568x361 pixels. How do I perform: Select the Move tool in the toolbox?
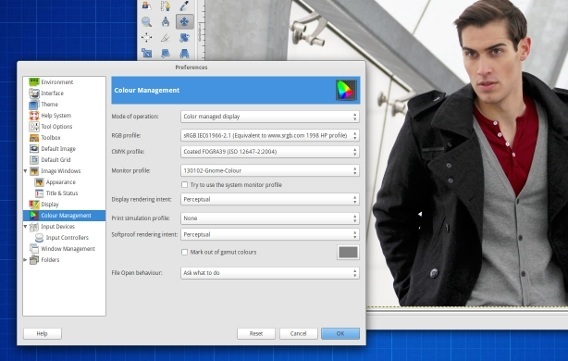point(184,22)
